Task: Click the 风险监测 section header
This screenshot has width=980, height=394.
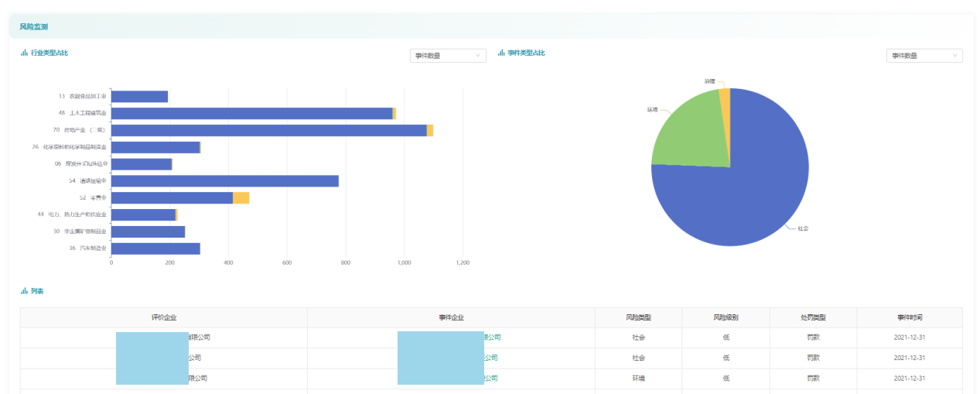Action: (x=34, y=26)
